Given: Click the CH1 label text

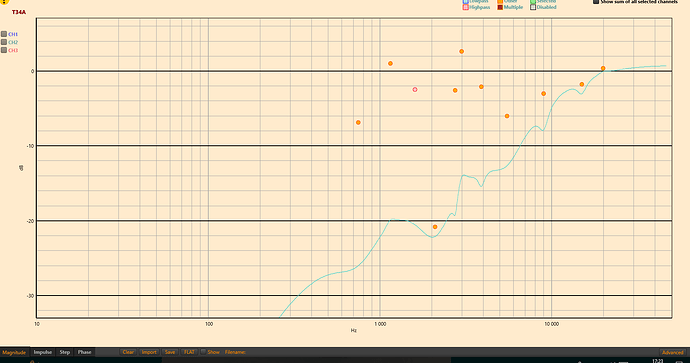Looking at the screenshot, I should click(x=13, y=34).
